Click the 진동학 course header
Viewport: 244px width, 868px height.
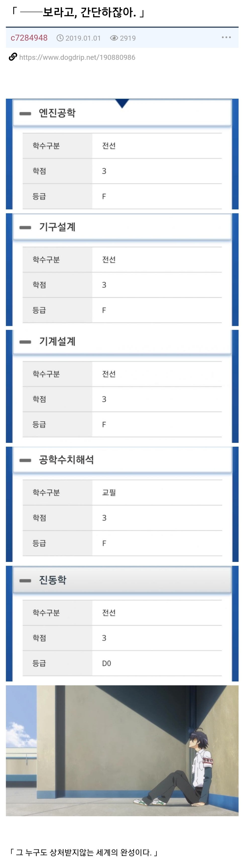pyautogui.click(x=52, y=580)
